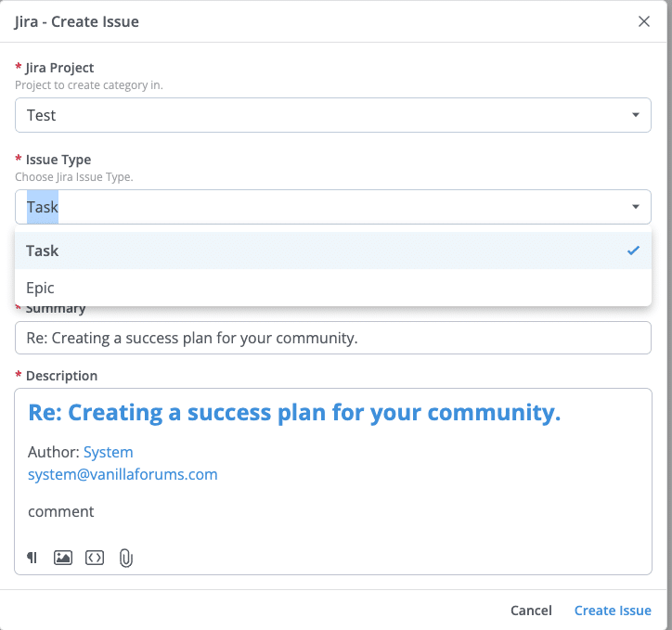Click the checkmark beside the Task option

point(633,251)
